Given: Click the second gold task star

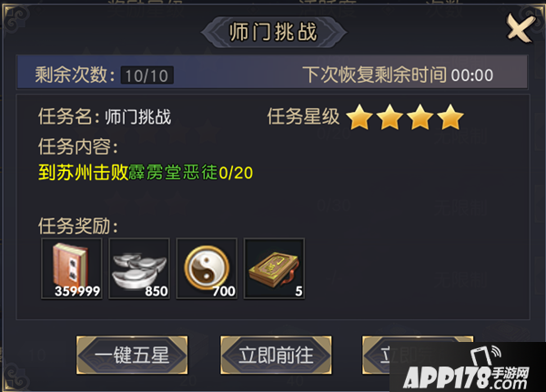Looking at the screenshot, I should click(x=389, y=117).
